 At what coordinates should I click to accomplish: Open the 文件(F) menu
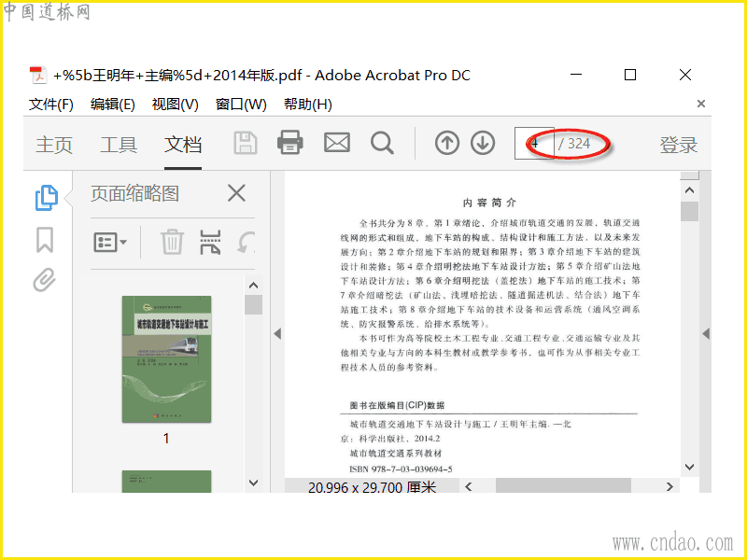pos(51,104)
